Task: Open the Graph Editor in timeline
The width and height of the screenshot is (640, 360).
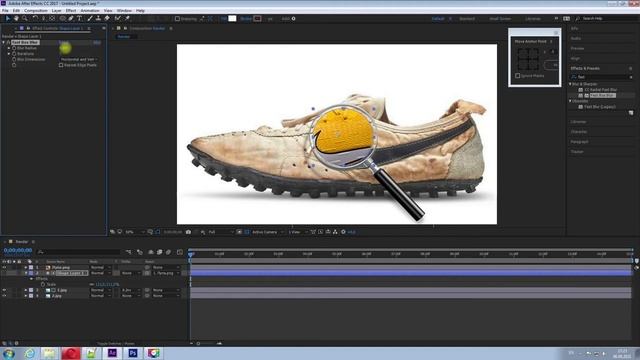Action: point(180,252)
